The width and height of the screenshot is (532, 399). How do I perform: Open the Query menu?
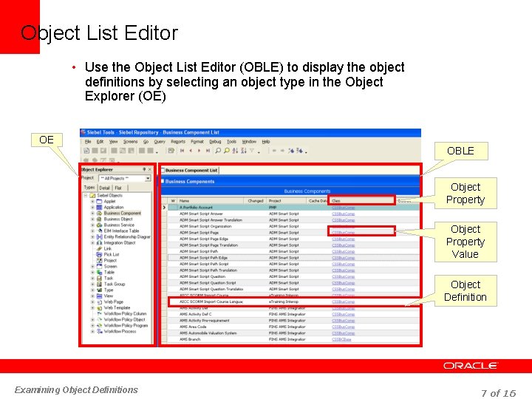pos(160,141)
